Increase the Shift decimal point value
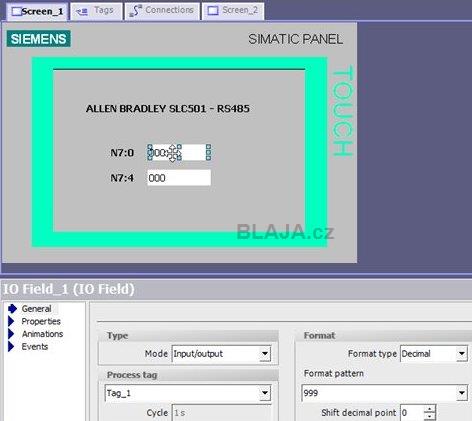The image size is (472, 421). 430,409
